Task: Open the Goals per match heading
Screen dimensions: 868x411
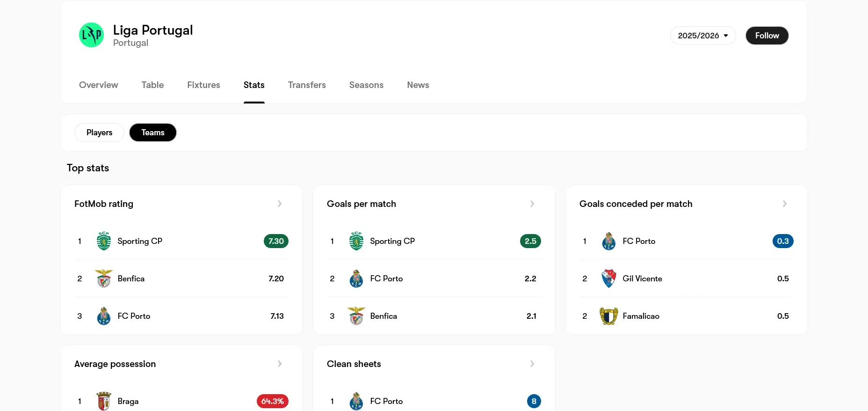Action: click(x=362, y=204)
